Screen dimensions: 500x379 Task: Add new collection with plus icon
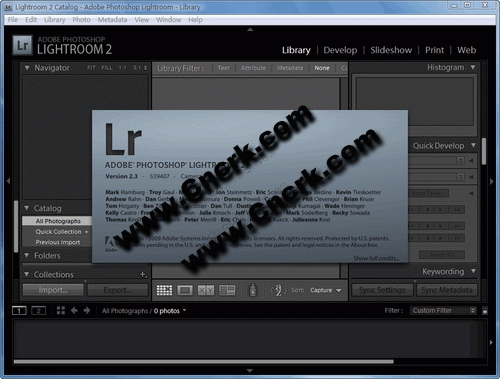[143, 274]
